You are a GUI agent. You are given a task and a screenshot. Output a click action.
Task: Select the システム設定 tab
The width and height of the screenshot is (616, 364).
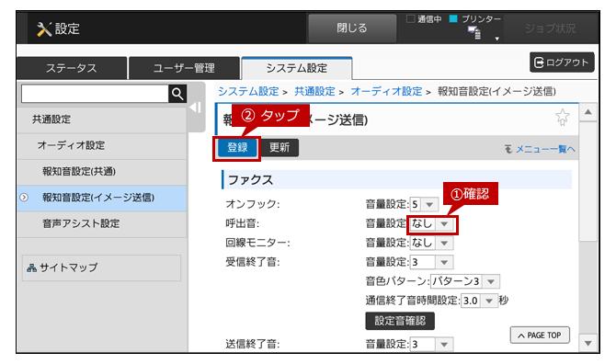(x=297, y=68)
